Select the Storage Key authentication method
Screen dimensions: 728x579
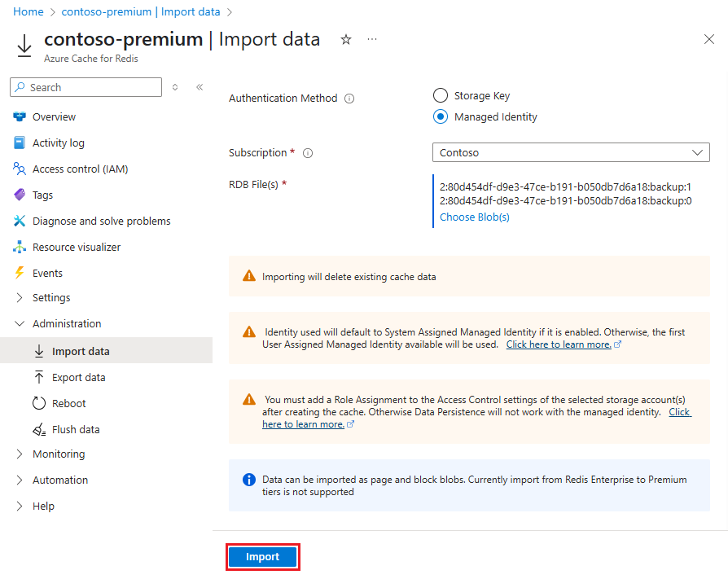point(441,94)
